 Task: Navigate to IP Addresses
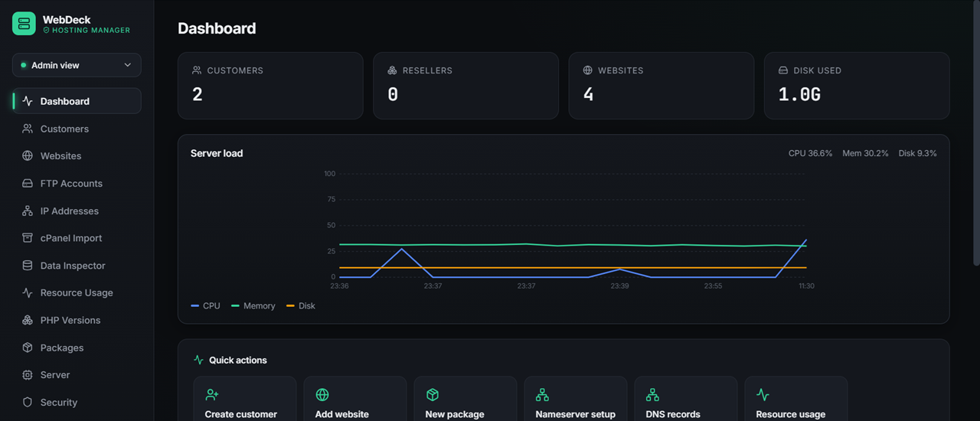click(x=77, y=210)
